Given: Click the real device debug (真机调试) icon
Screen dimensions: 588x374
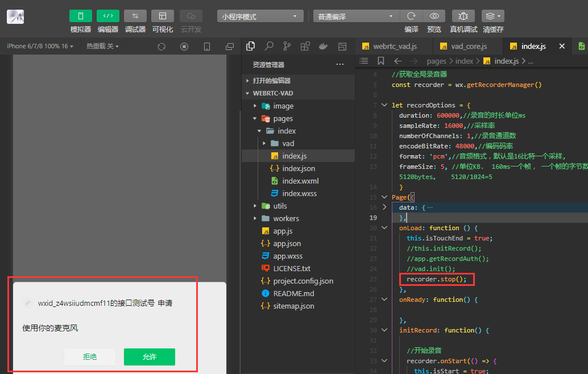Looking at the screenshot, I should pos(463,16).
